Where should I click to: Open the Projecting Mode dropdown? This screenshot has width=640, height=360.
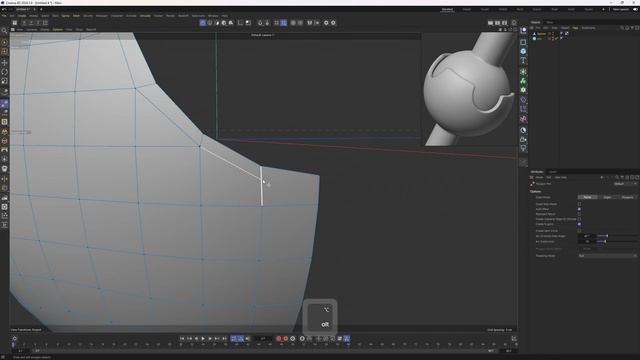point(607,256)
